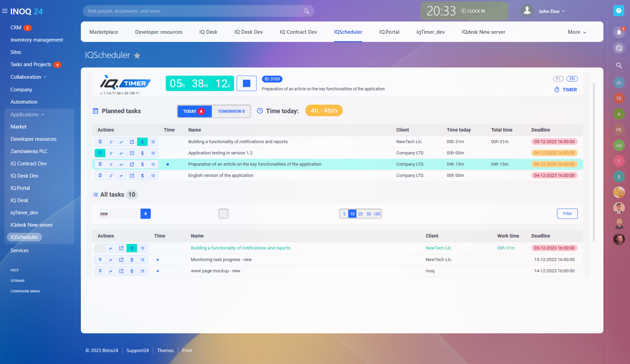Open the John Doe user dropdown

click(551, 11)
